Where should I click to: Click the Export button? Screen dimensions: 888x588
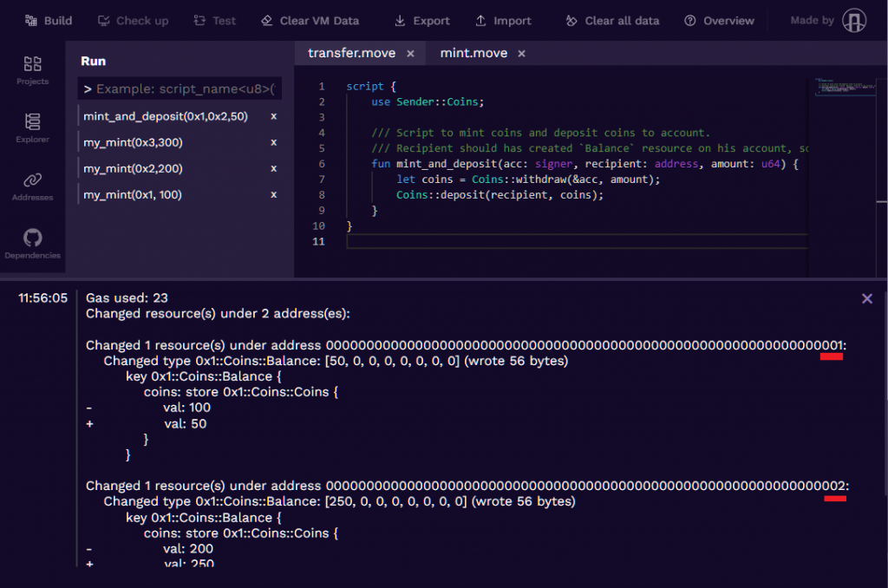[421, 21]
